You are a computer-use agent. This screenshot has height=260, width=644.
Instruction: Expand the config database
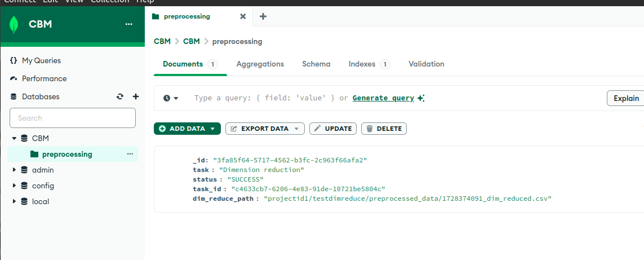tap(14, 186)
